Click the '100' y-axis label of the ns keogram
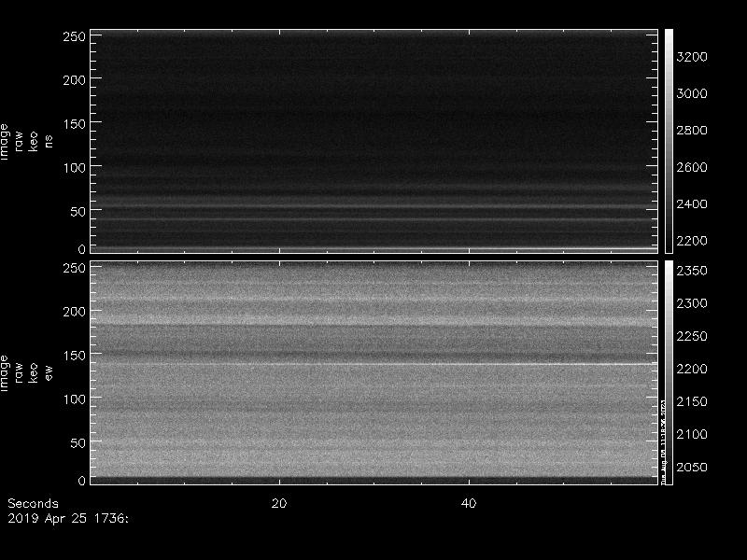The height and width of the screenshot is (560, 747). coord(74,168)
